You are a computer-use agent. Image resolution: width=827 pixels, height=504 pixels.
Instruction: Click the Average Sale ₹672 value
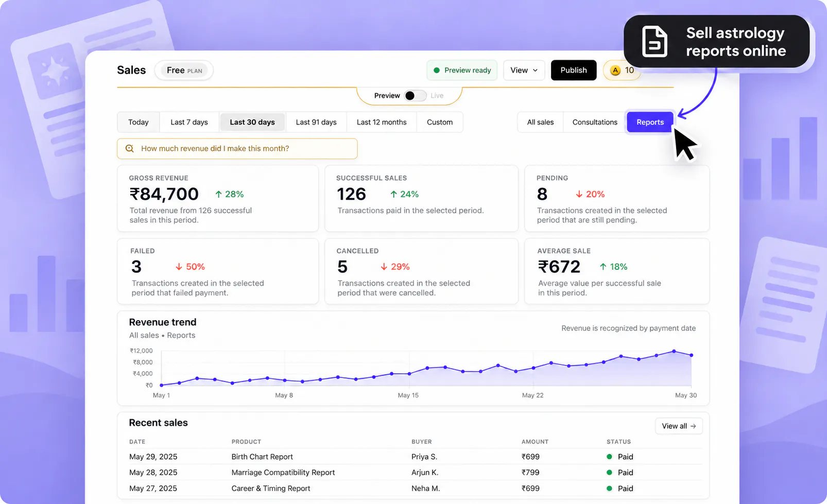click(x=559, y=267)
